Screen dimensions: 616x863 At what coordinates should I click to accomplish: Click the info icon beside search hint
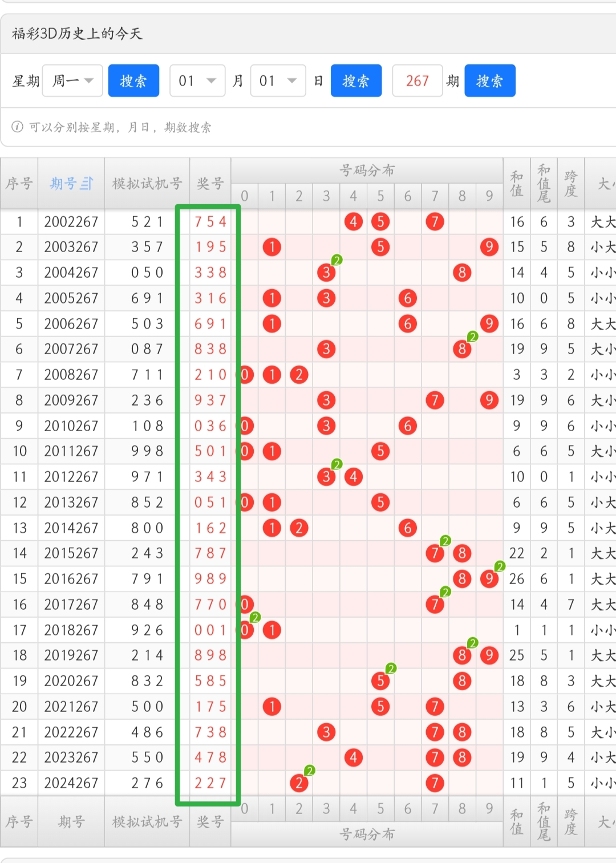pos(18,127)
